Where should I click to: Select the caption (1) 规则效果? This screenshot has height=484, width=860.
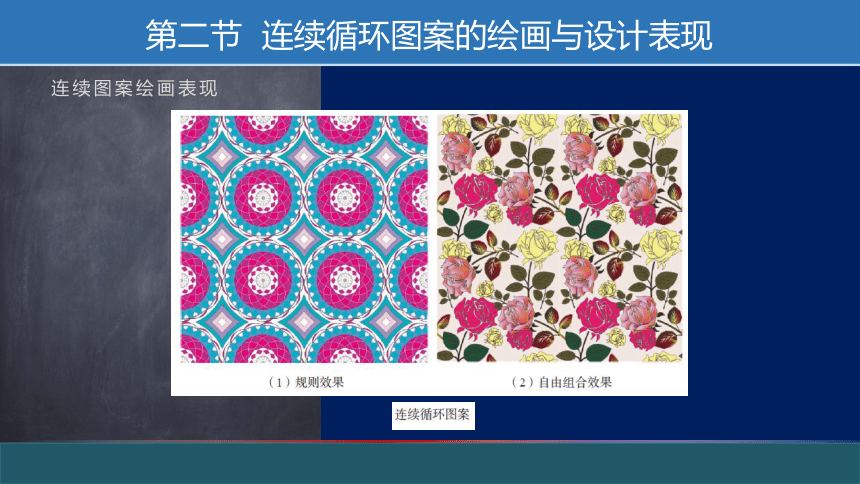[306, 382]
